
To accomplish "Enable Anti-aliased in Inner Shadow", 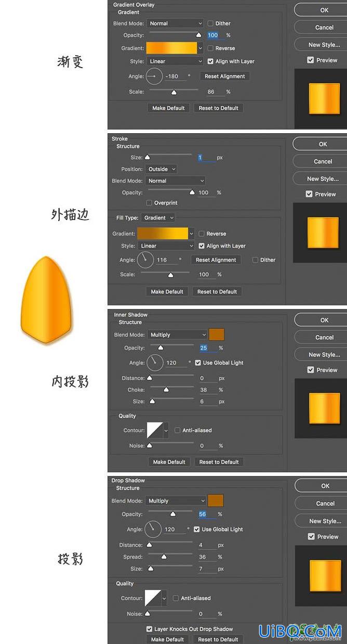I will pyautogui.click(x=178, y=431).
